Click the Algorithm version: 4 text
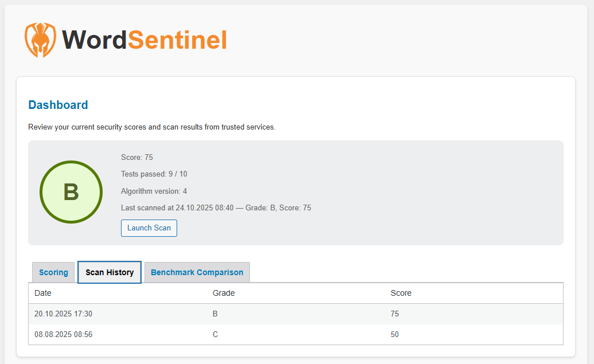The image size is (594, 364). pos(154,191)
